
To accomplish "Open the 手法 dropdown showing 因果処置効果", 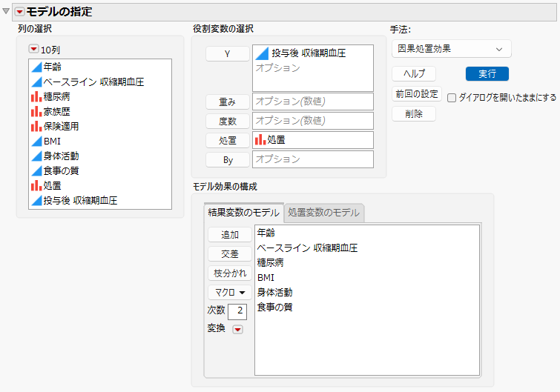I will pyautogui.click(x=452, y=49).
